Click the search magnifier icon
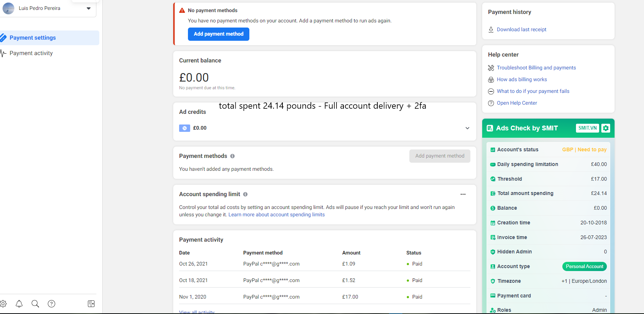644x314 pixels. click(35, 304)
